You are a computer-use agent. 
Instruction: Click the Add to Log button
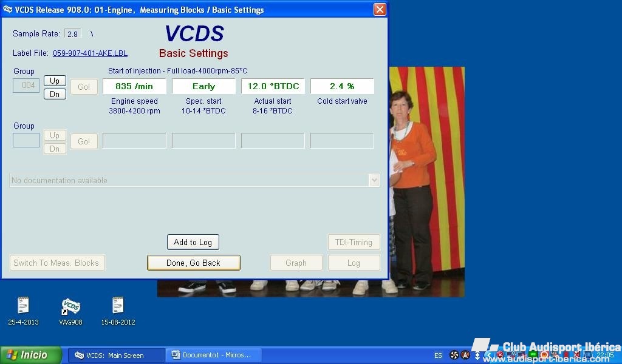193,242
